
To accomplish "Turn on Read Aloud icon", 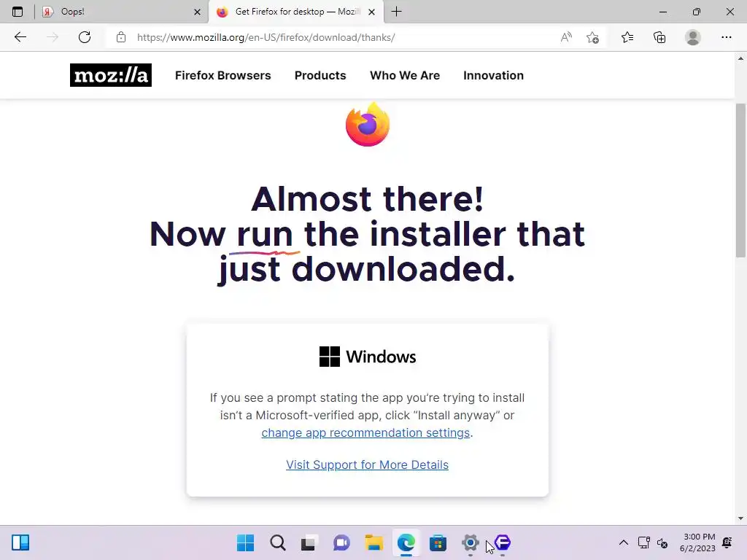I will [x=566, y=37].
